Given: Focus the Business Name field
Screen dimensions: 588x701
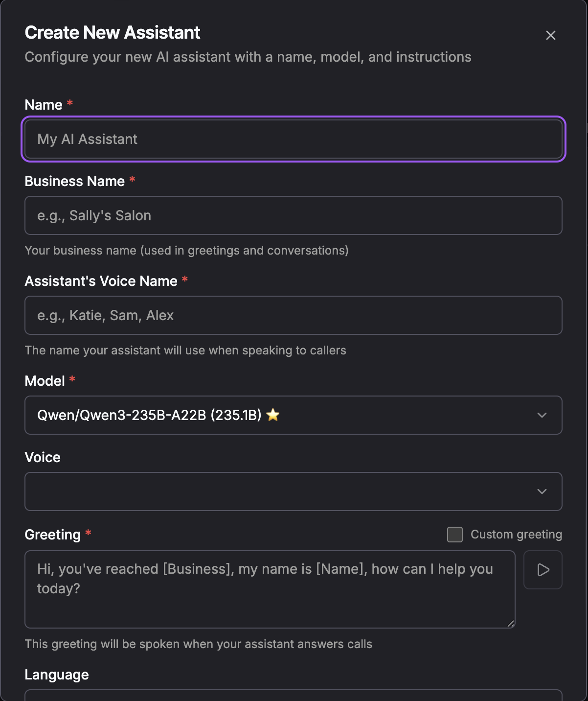Looking at the screenshot, I should point(294,215).
